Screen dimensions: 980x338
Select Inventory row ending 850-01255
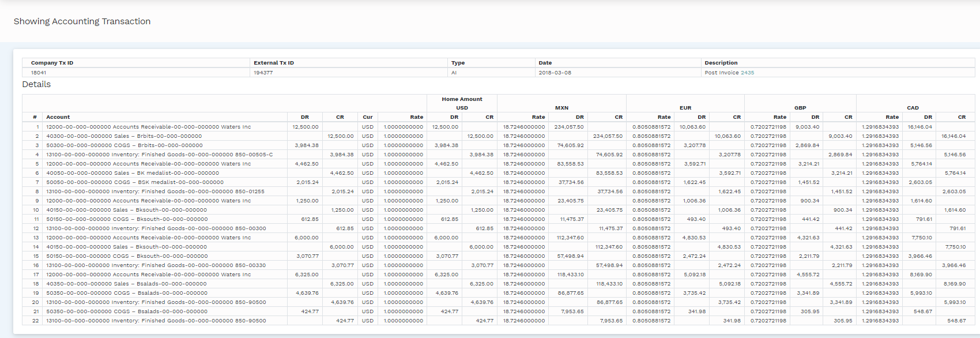155,191
